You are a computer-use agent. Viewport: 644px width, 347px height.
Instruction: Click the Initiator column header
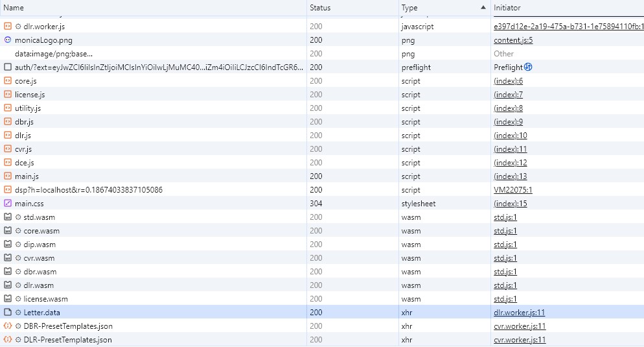click(x=507, y=8)
